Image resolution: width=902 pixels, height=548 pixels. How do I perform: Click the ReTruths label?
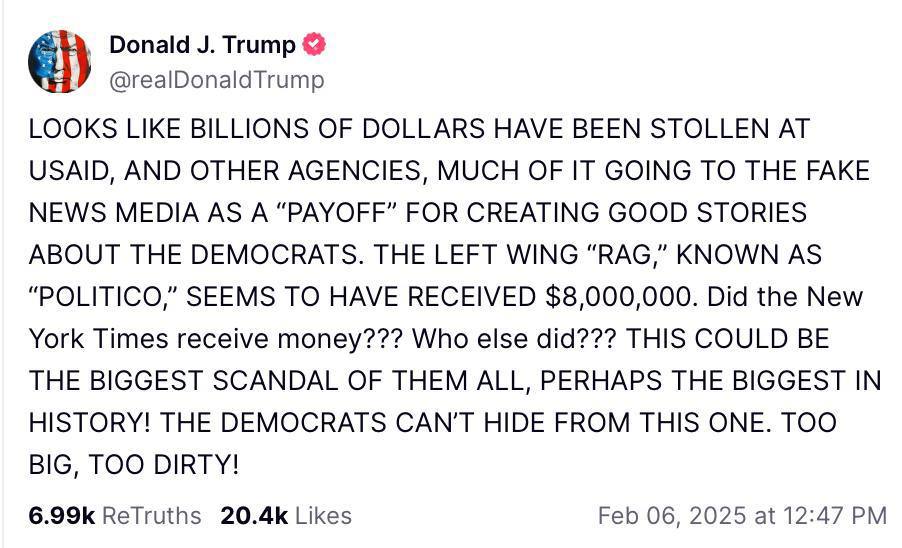click(x=152, y=516)
